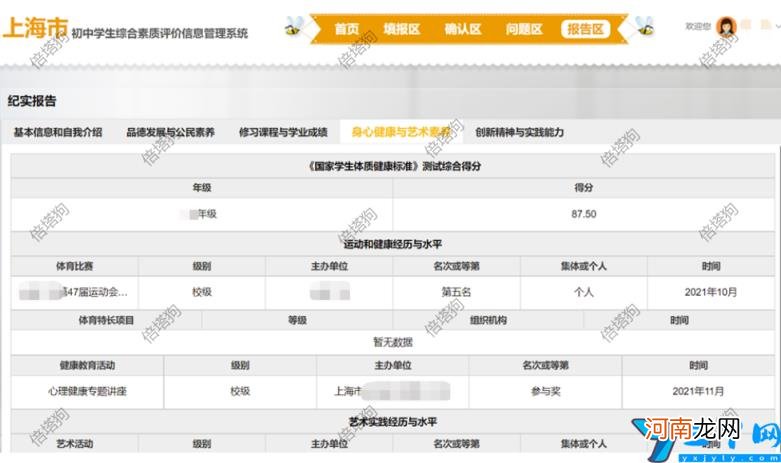Click the 得分 column header
The width and height of the screenshot is (781, 463).
pos(583,188)
